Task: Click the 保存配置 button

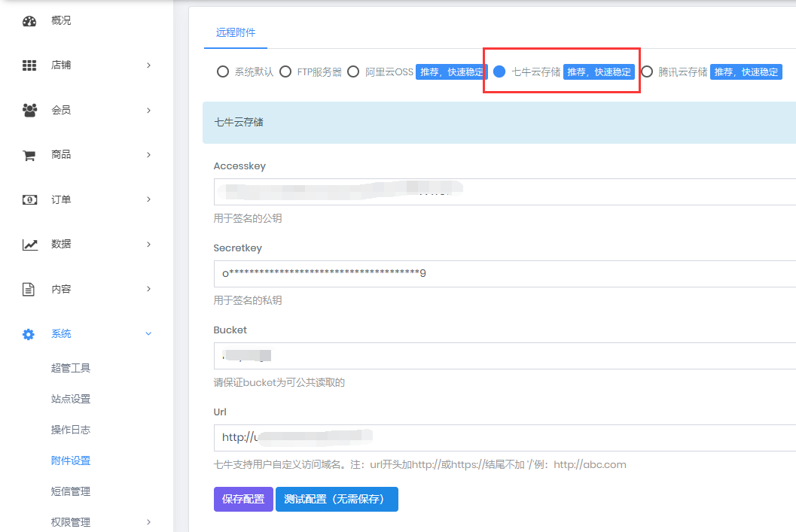Action: 243,499
